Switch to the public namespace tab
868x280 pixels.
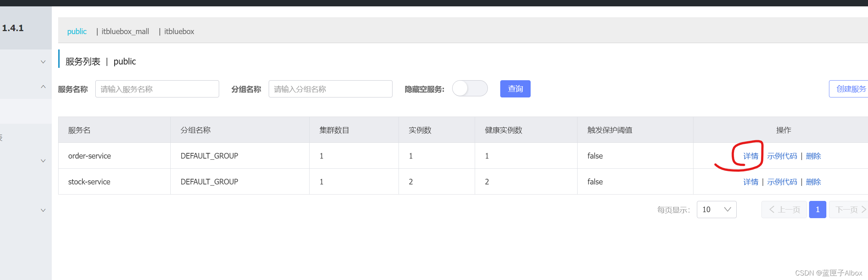(77, 31)
